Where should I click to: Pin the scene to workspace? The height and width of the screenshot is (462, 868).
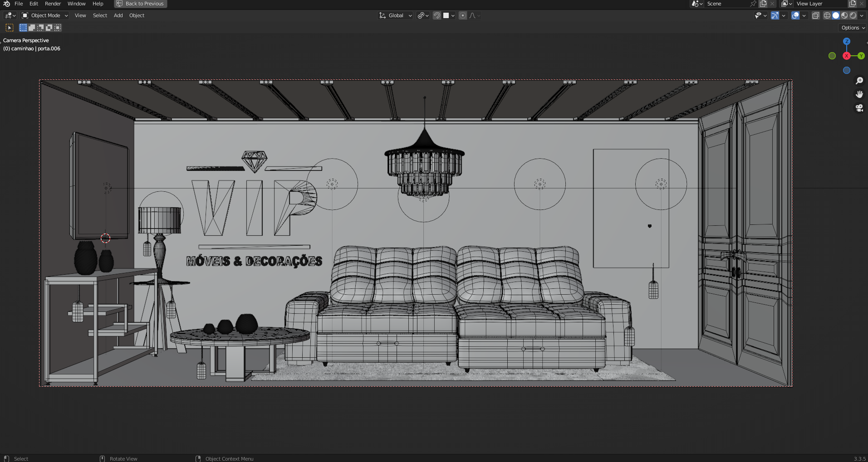[x=753, y=4]
